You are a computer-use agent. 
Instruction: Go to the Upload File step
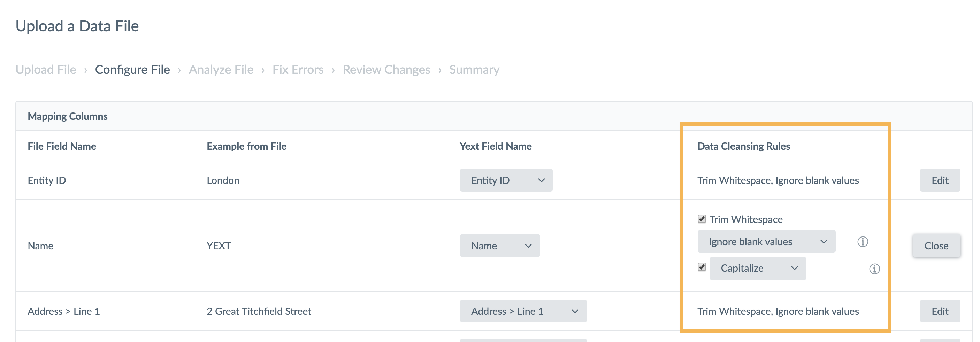point(46,70)
